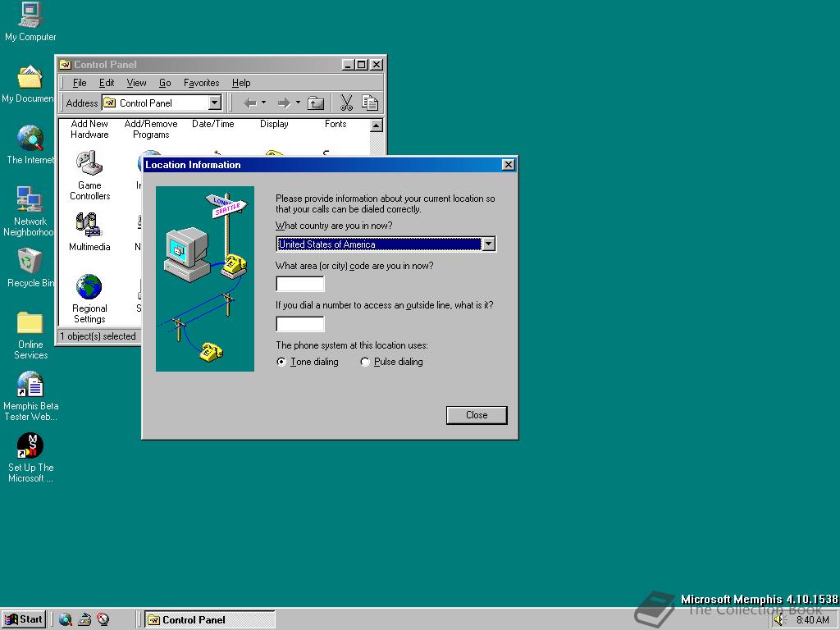Click the outside line number field
Viewport: 840px width, 630px height.
(300, 323)
